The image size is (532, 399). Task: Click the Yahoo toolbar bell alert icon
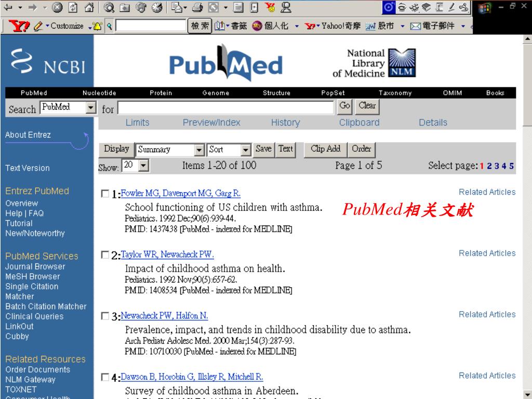coord(98,26)
